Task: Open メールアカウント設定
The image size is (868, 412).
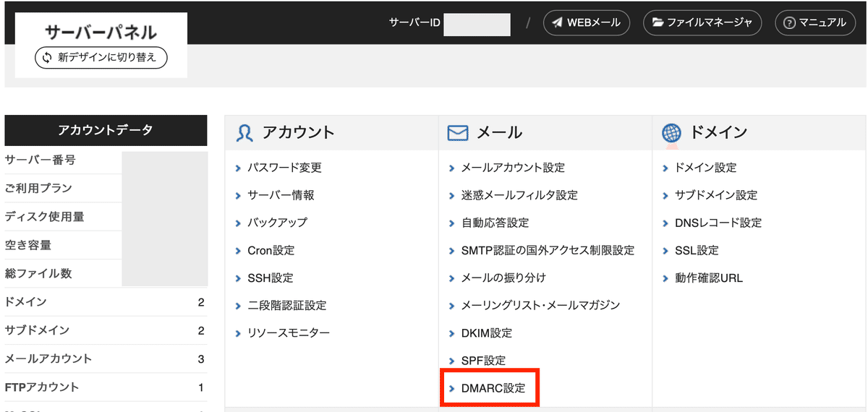Action: (x=513, y=168)
